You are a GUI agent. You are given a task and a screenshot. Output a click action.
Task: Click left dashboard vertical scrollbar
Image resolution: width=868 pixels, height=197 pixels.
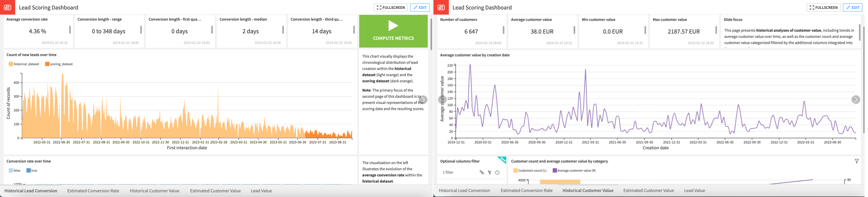431,34
